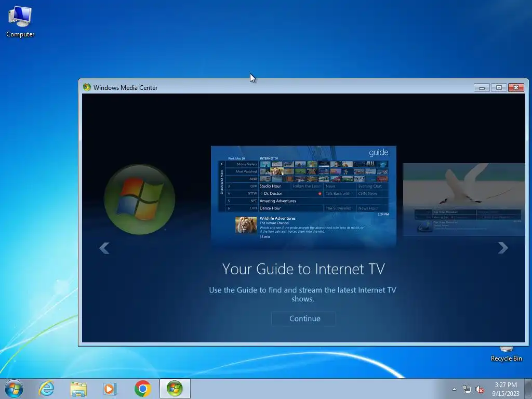This screenshot has height=399, width=532.
Task: Click 'Use the Guide to find' description text
Action: pyautogui.click(x=303, y=294)
